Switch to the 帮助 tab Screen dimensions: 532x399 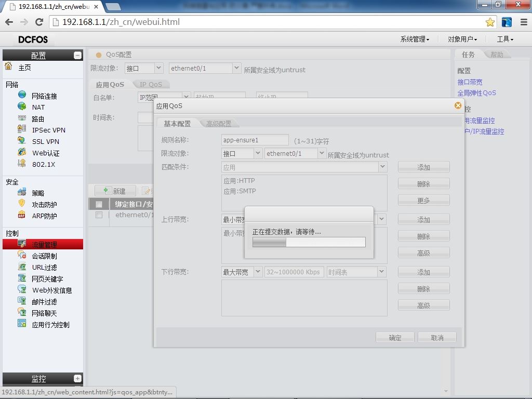click(497, 54)
